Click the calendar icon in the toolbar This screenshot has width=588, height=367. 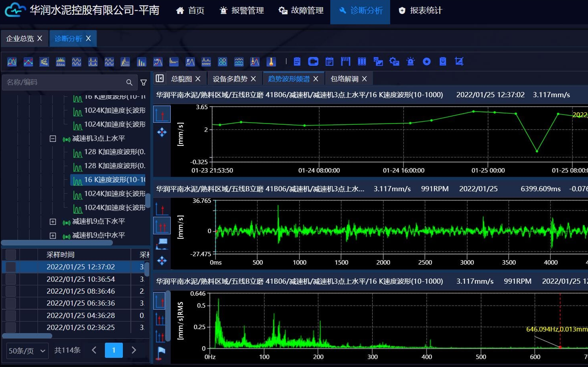(x=330, y=61)
